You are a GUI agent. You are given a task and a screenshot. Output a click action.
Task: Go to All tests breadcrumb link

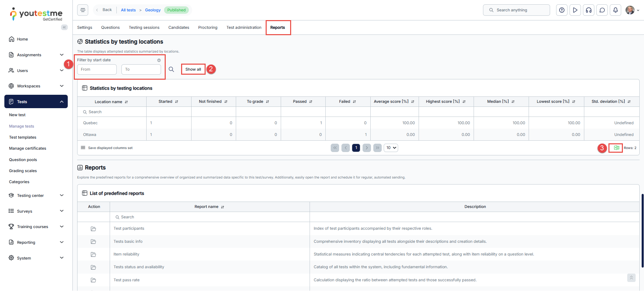pyautogui.click(x=128, y=10)
